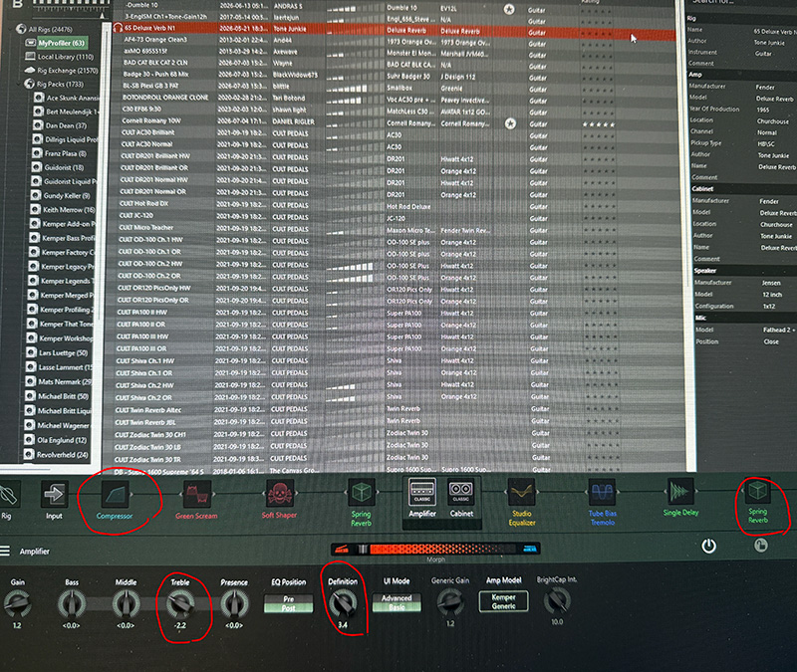Open Rig Exchange (21570) in the tree

67,70
